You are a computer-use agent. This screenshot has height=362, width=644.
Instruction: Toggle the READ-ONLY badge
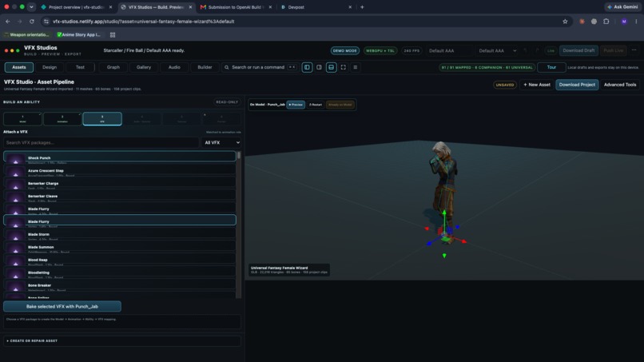(x=227, y=102)
